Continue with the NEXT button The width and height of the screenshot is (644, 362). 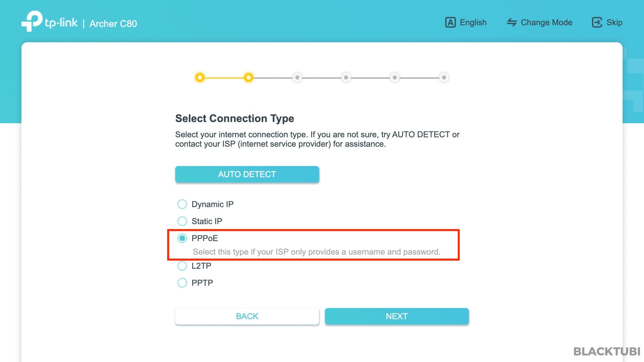click(397, 316)
